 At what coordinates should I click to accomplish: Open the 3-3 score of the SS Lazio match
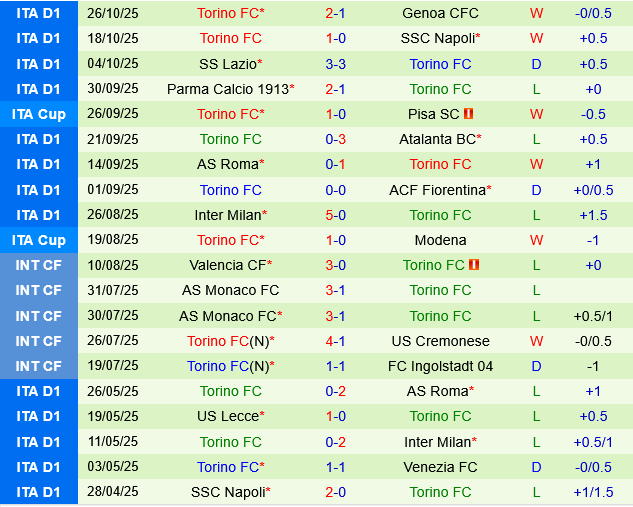click(x=335, y=64)
